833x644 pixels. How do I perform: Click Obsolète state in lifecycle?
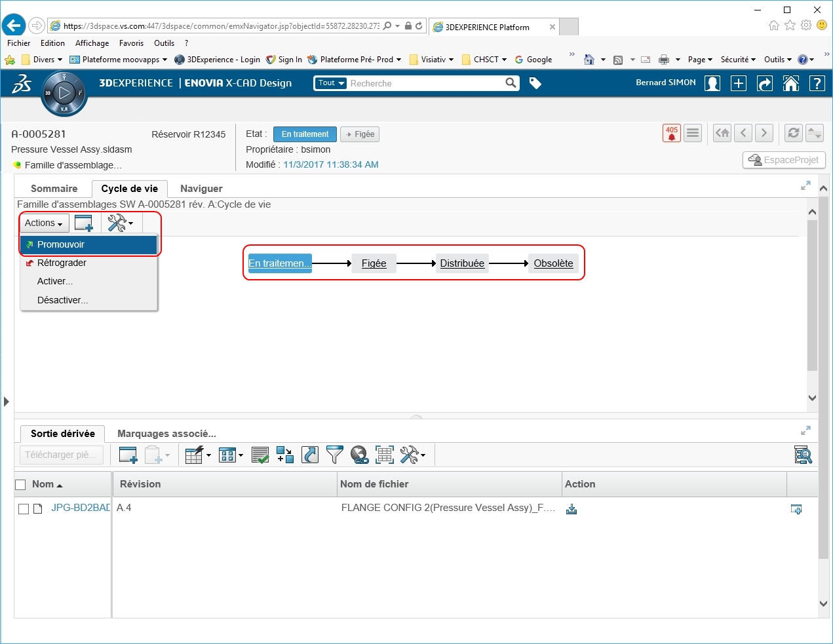(553, 263)
